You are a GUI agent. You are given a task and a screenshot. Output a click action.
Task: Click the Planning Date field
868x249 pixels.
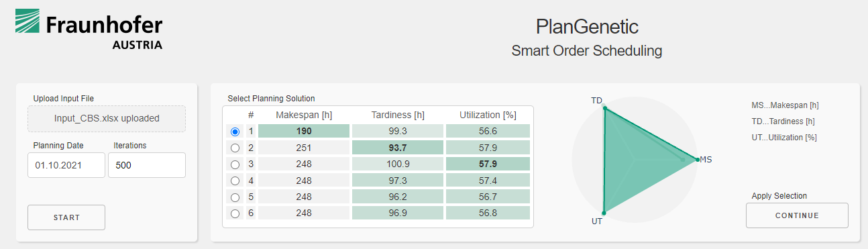tap(66, 165)
